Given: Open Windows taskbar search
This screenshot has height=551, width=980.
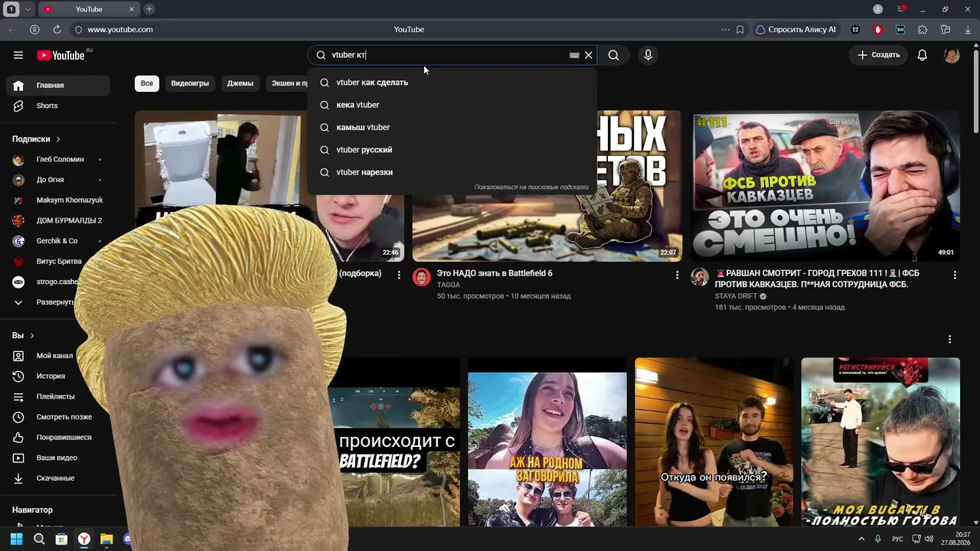Looking at the screenshot, I should coord(39,539).
